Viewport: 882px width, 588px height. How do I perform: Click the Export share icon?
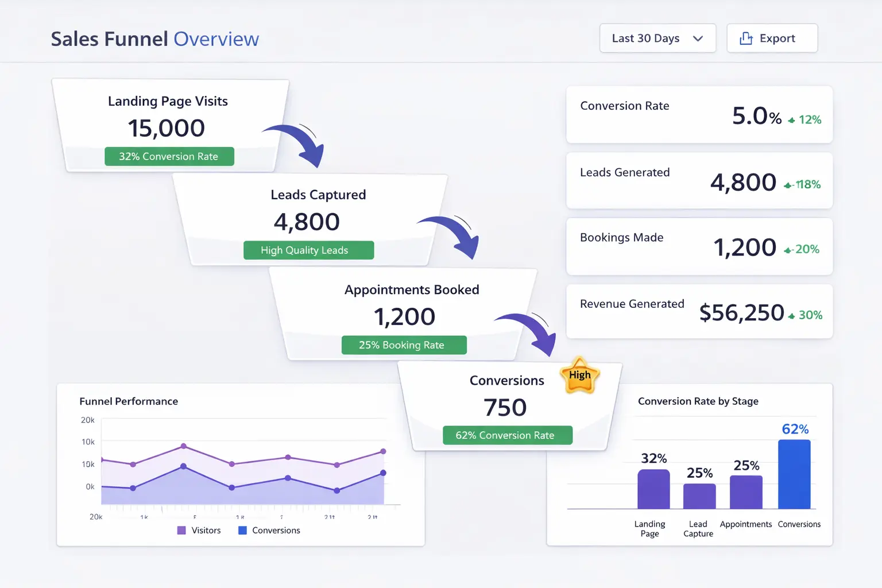(x=746, y=38)
